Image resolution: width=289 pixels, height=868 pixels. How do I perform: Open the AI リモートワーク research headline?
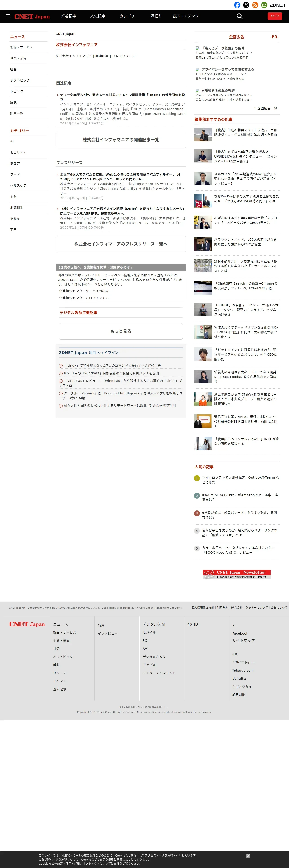[120, 406]
